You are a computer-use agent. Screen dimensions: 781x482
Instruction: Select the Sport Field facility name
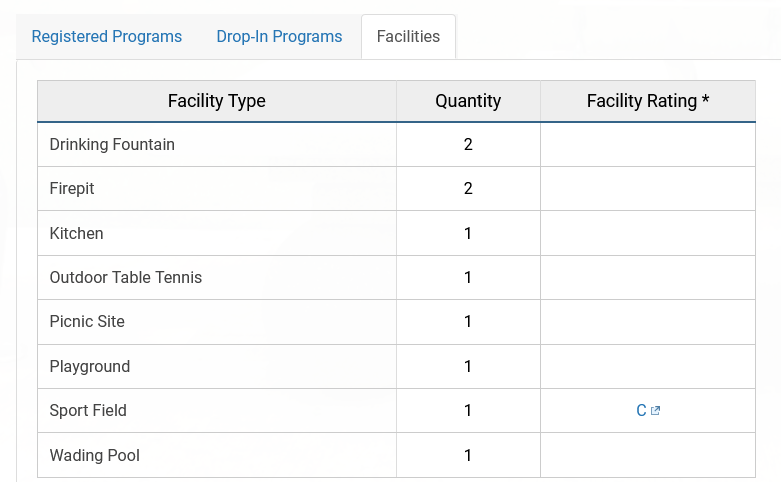pos(88,410)
